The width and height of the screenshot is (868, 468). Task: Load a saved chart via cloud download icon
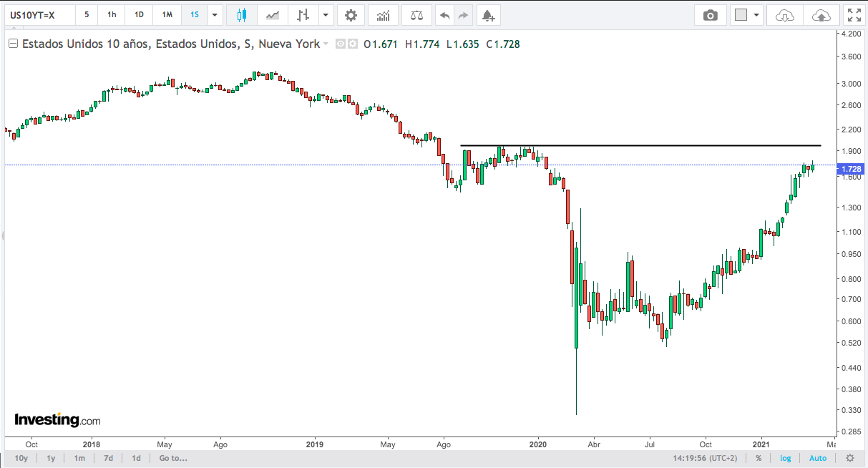(x=785, y=15)
